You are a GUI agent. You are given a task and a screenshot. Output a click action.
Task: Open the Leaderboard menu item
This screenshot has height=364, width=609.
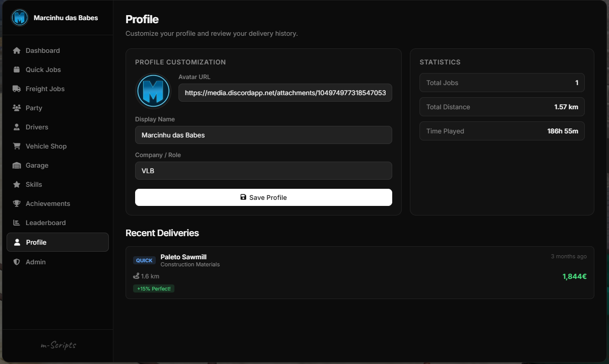pyautogui.click(x=57, y=223)
